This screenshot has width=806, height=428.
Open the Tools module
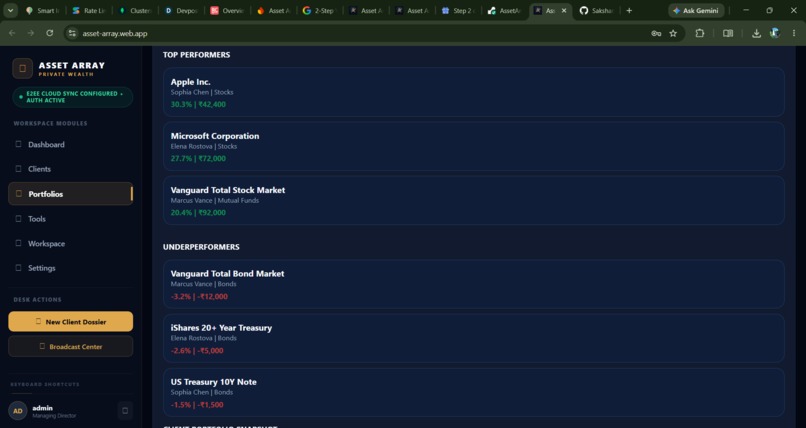(x=70, y=219)
